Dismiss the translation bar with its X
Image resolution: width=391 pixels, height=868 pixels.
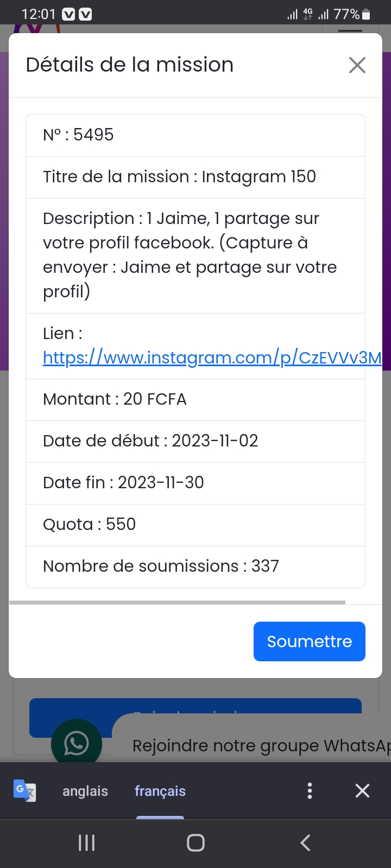[362, 790]
